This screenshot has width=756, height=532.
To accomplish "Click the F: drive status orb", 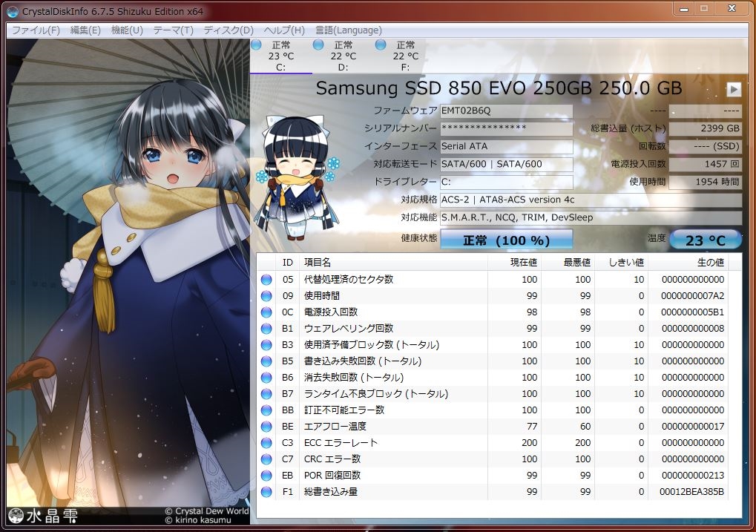I will point(381,45).
